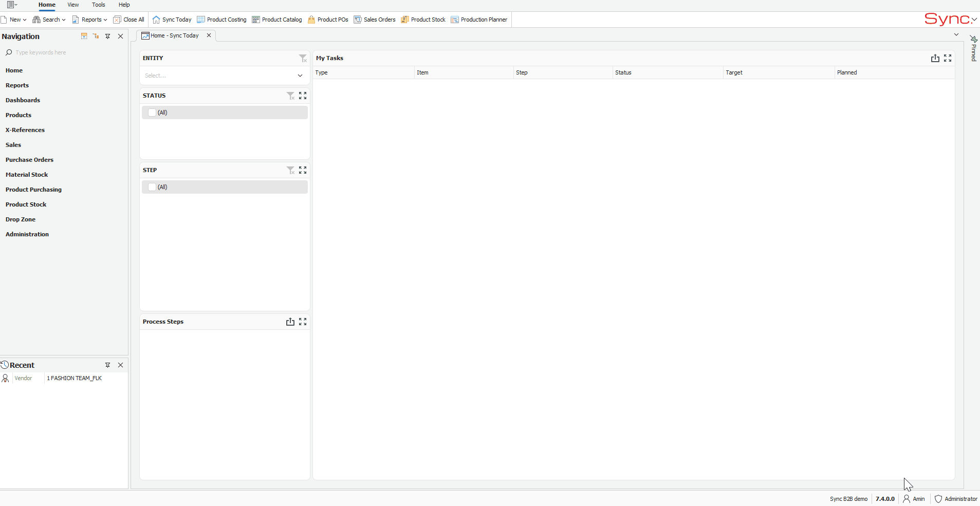Select Purchase Orders in navigation

click(29, 160)
